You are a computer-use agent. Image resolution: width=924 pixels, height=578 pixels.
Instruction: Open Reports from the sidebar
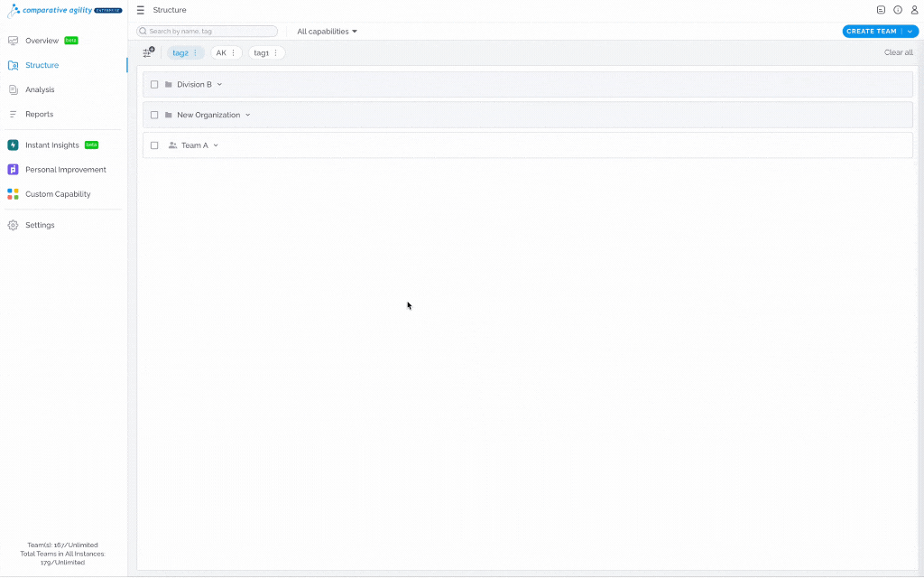pos(39,115)
